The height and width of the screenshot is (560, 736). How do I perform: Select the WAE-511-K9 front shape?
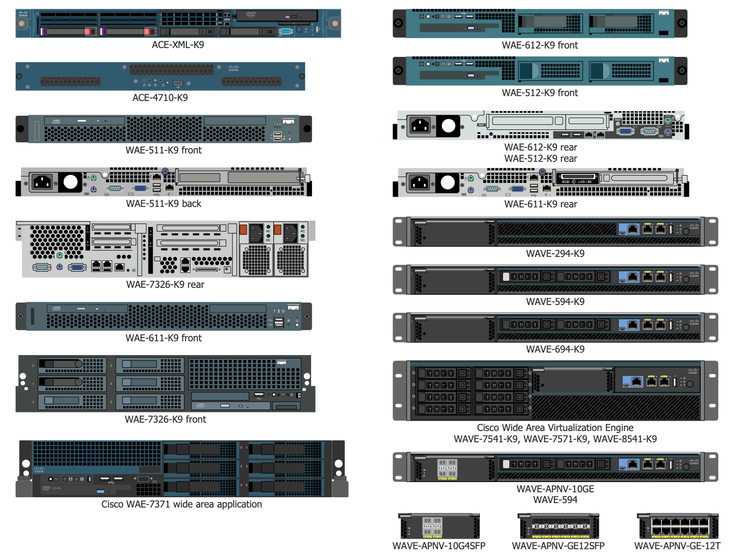pos(164,129)
